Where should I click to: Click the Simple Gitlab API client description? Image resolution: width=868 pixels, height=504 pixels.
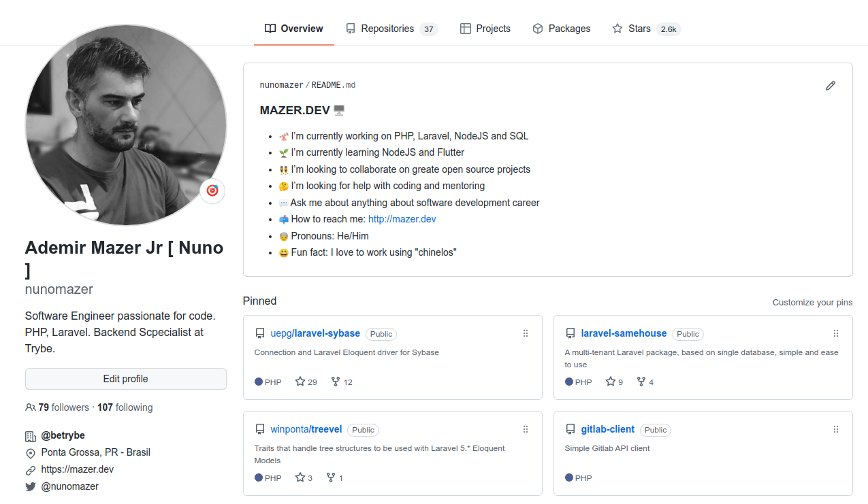pos(607,448)
